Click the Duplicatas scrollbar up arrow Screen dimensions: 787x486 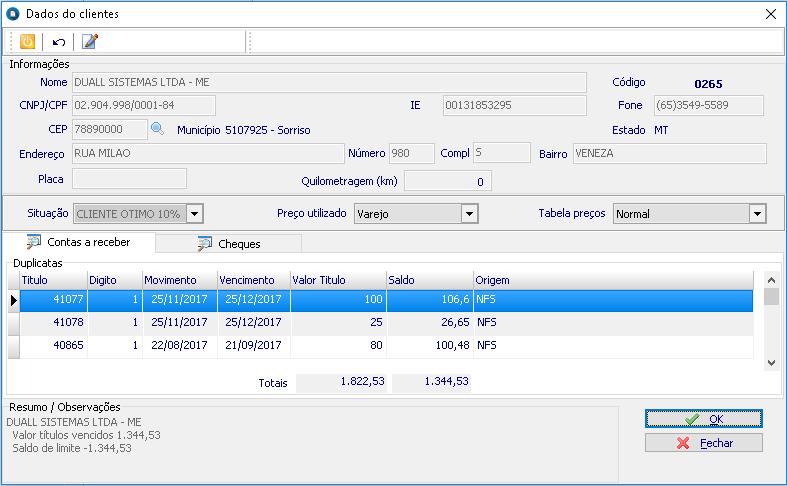(x=771, y=280)
